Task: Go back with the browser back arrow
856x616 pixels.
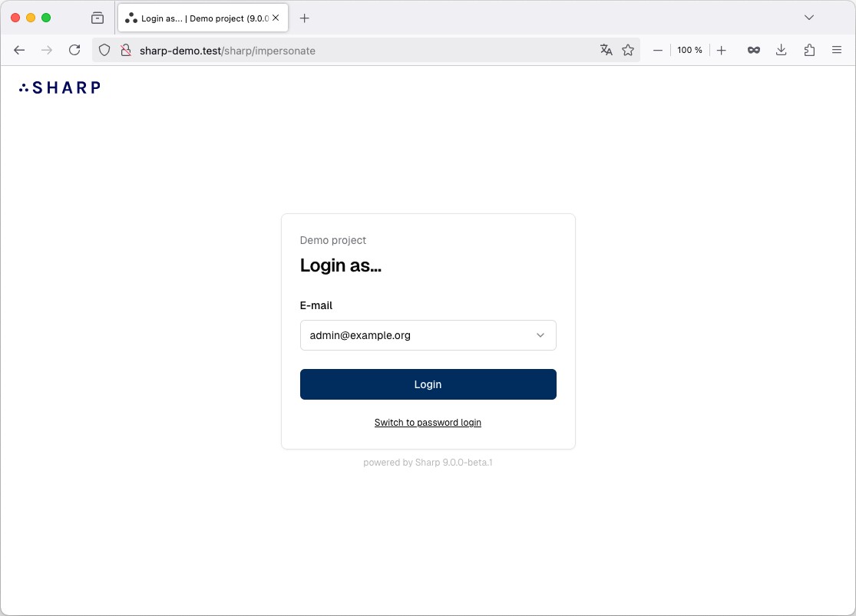Action: tap(19, 50)
